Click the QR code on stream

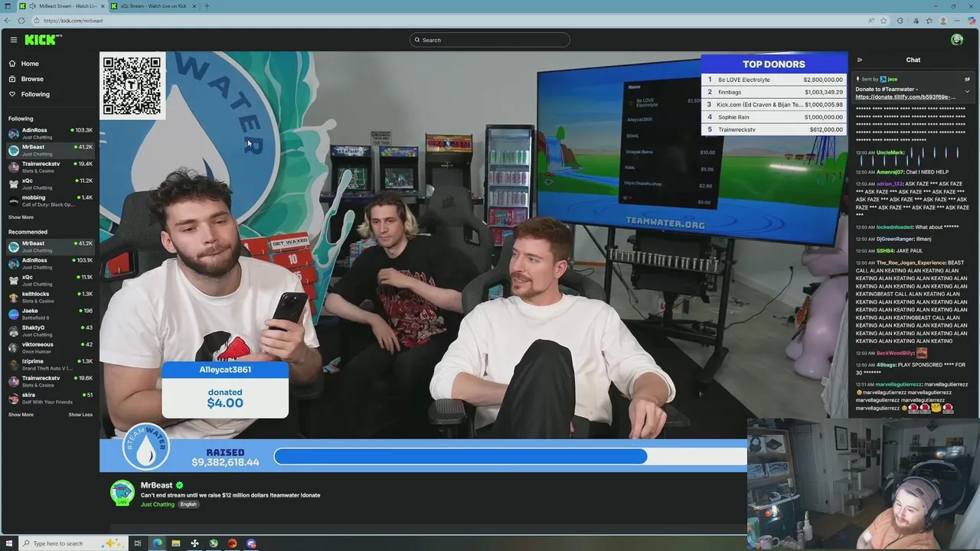pyautogui.click(x=132, y=85)
